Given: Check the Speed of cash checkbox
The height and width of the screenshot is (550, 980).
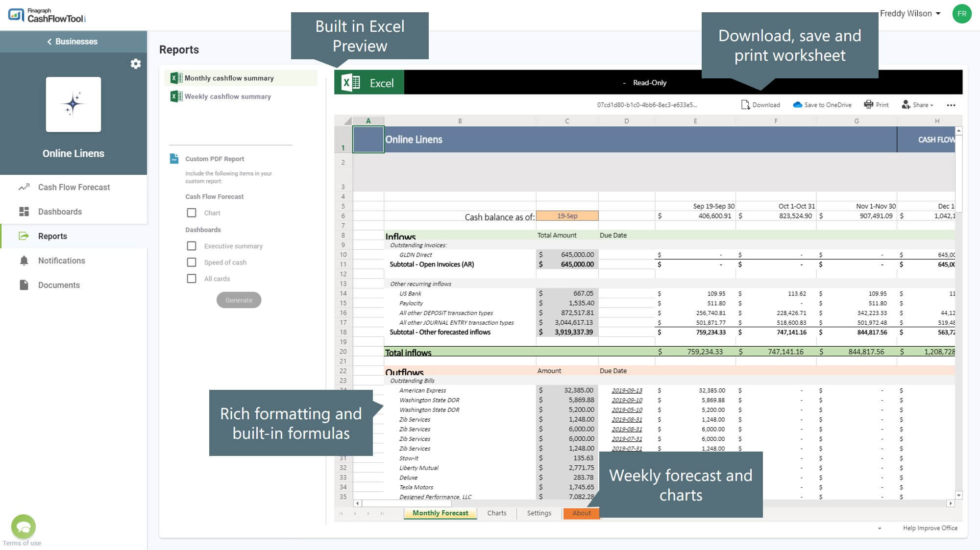Looking at the screenshot, I should point(192,263).
